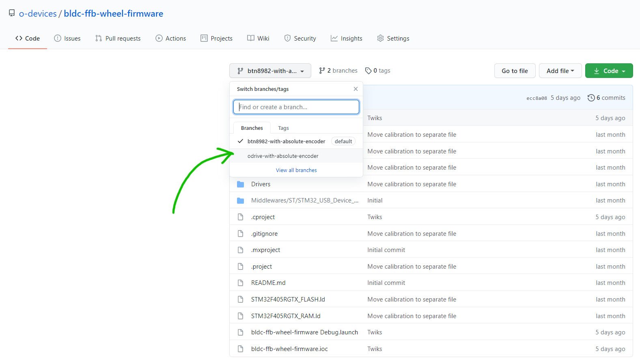The height and width of the screenshot is (364, 640).
Task: Open the Insights tab
Action: [x=346, y=39]
